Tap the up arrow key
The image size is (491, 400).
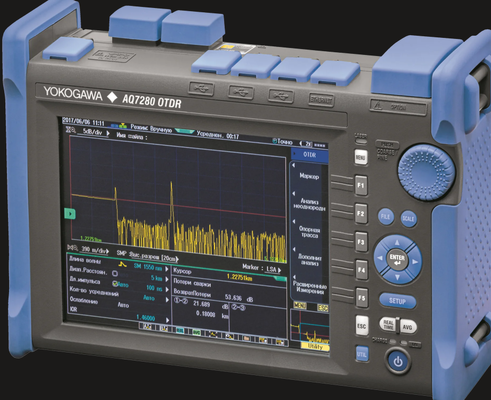click(x=397, y=242)
